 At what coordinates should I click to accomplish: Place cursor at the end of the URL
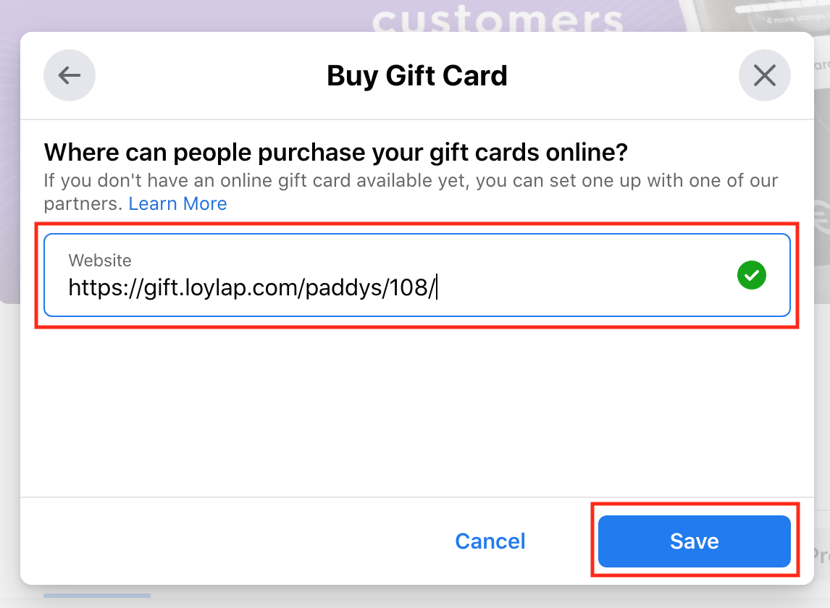pyautogui.click(x=435, y=286)
